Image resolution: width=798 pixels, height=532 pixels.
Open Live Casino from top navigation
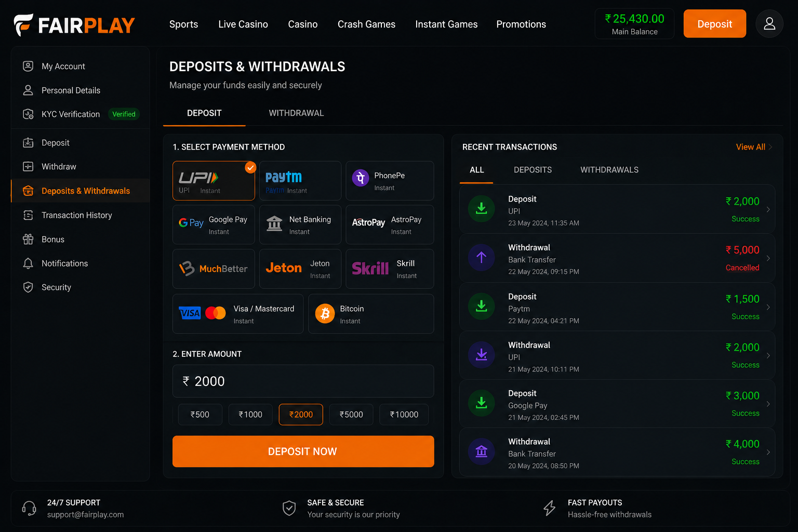(x=243, y=24)
